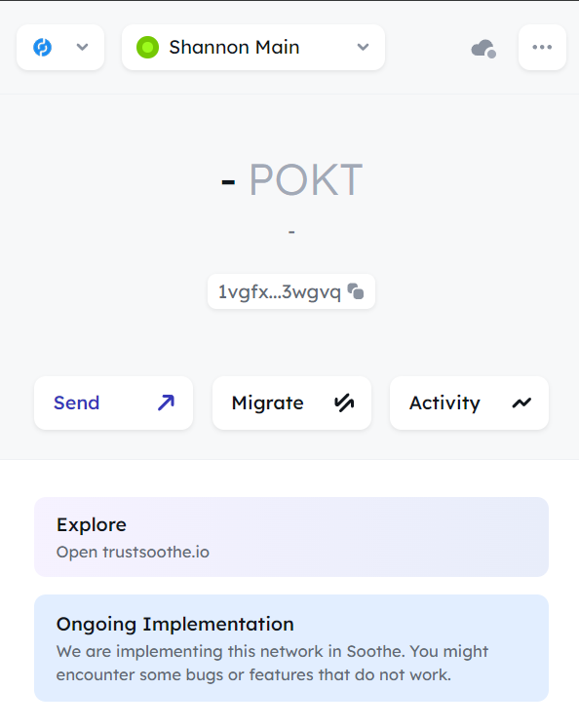This screenshot has height=728, width=579.
Task: Click the green account avatar circle
Action: pos(147,47)
